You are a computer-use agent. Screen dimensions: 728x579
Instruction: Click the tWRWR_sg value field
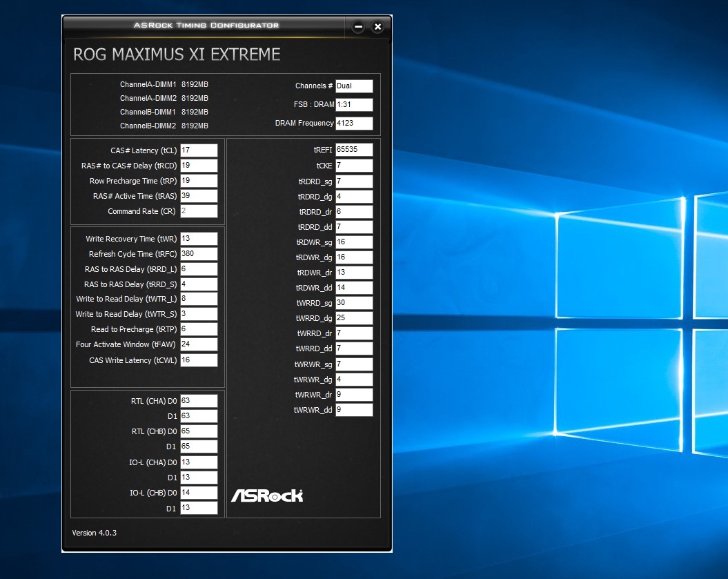click(x=354, y=364)
